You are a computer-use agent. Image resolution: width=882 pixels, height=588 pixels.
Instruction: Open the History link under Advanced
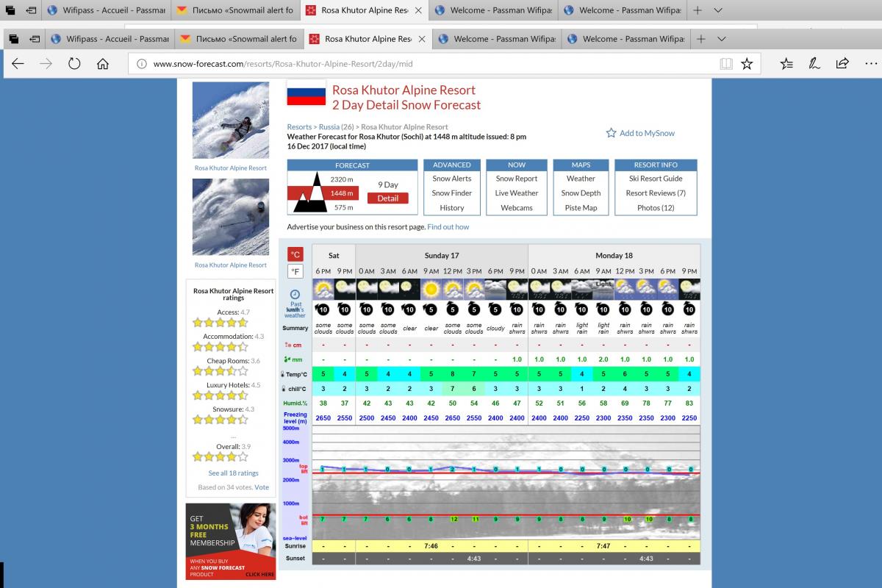click(x=452, y=208)
